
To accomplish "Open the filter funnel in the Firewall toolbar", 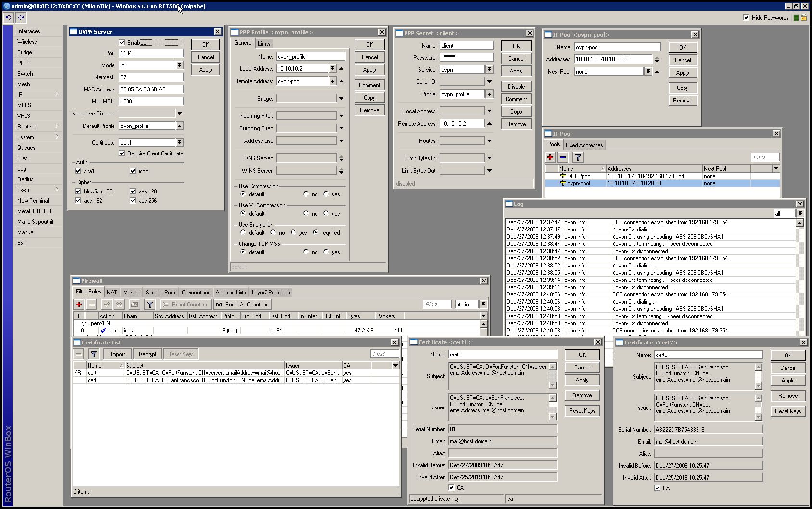I will [x=150, y=305].
